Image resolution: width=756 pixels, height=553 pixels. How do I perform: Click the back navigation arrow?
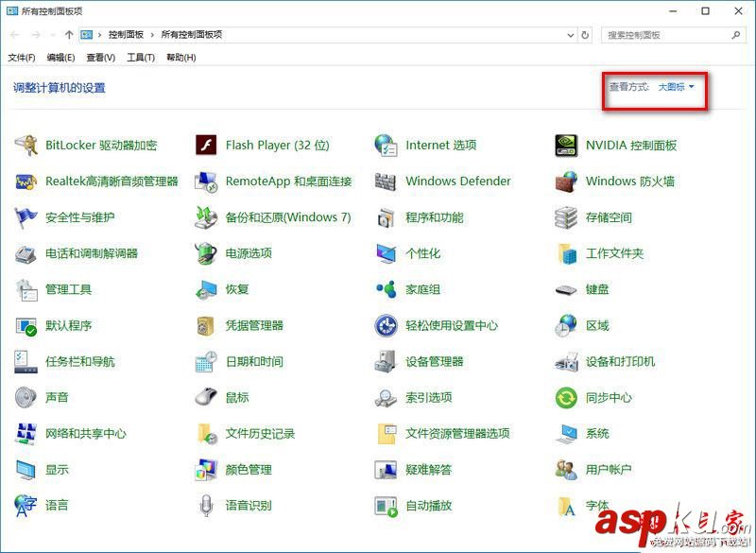coord(15,35)
